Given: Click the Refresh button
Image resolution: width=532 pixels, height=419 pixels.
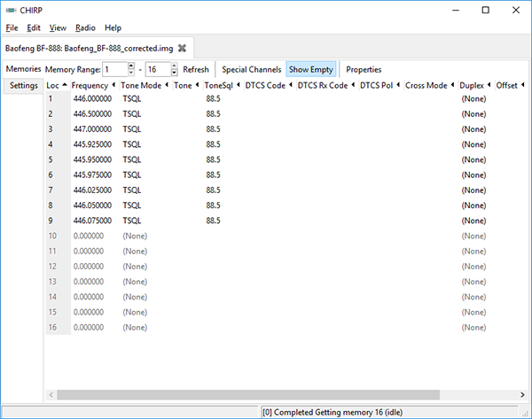Looking at the screenshot, I should [196, 69].
